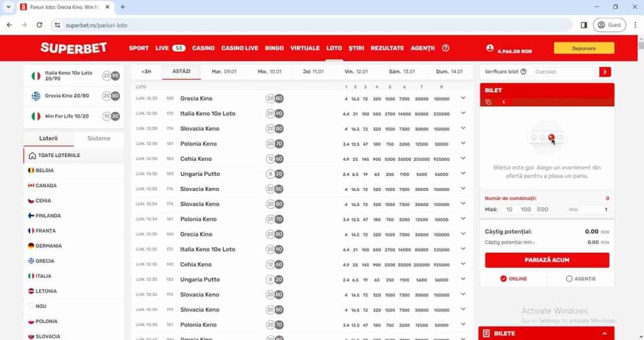644x340 pixels.
Task: Set stake to 500 quick button
Action: coord(543,209)
